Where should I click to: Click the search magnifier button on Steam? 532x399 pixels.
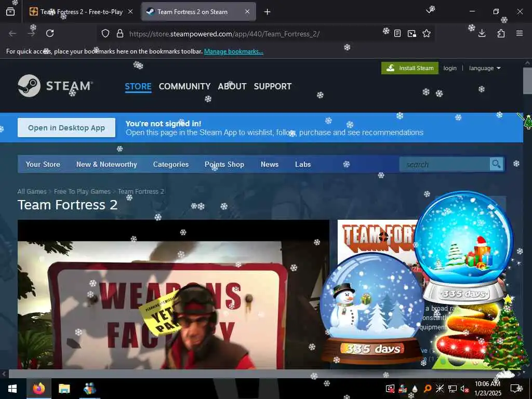coord(496,164)
